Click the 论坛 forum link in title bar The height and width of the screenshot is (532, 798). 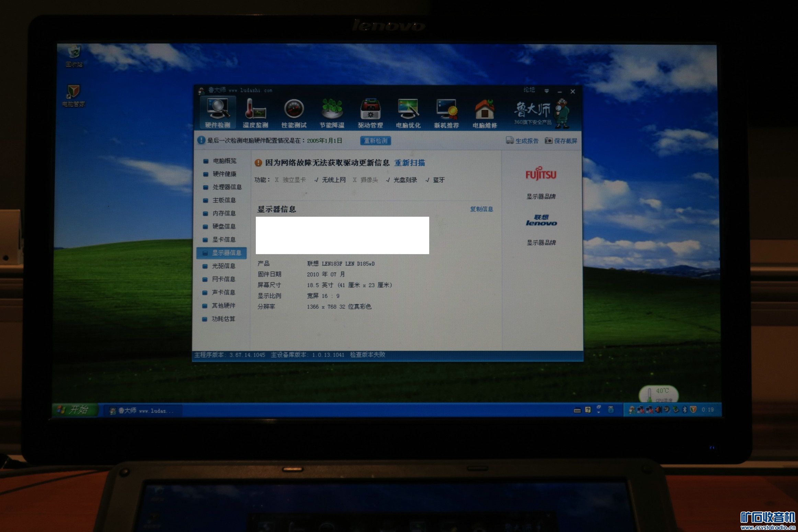(x=529, y=90)
